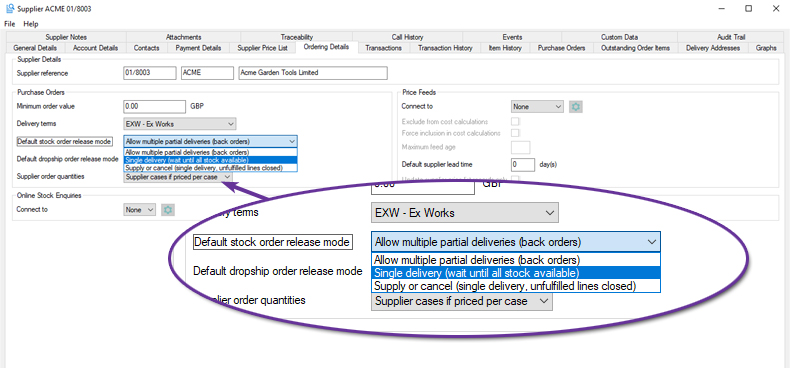Open Supplier order quantities dropdown

pyautogui.click(x=178, y=176)
